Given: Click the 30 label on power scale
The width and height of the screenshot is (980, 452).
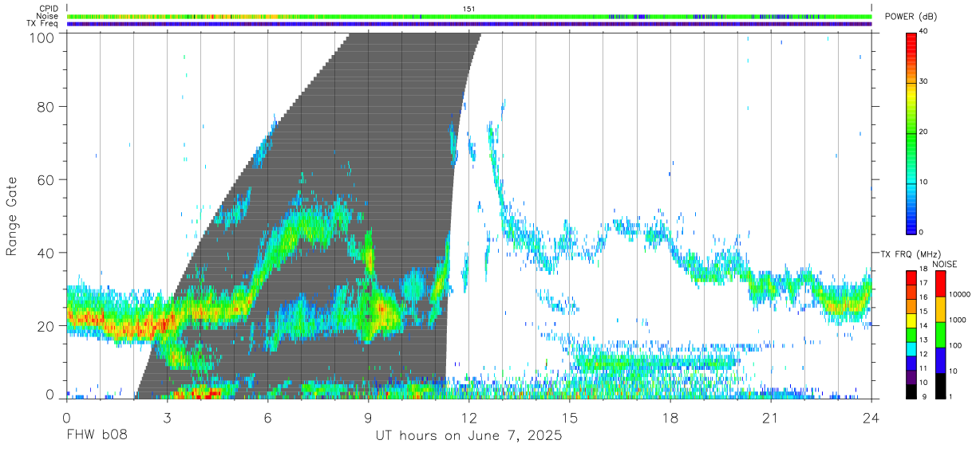Looking at the screenshot, I should [x=925, y=81].
